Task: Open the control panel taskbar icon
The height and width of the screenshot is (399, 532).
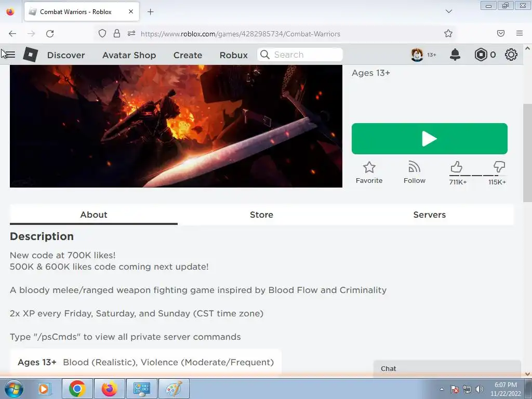Action: pos(141,389)
